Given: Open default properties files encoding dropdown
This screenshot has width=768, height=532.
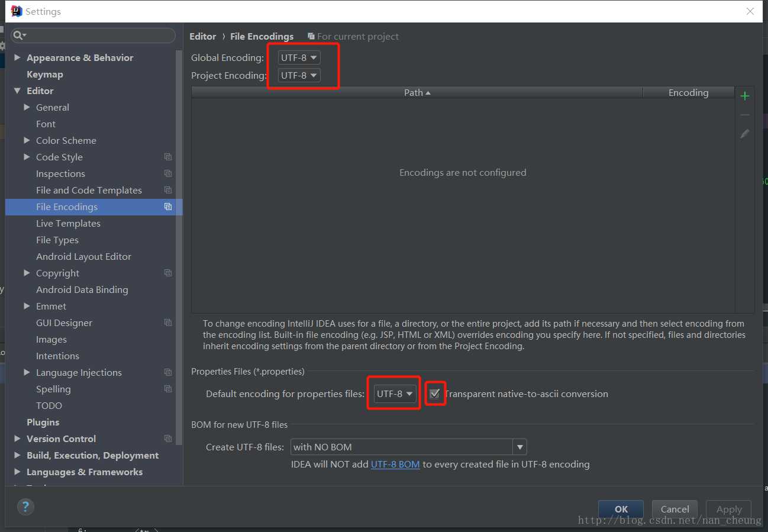Looking at the screenshot, I should 395,394.
